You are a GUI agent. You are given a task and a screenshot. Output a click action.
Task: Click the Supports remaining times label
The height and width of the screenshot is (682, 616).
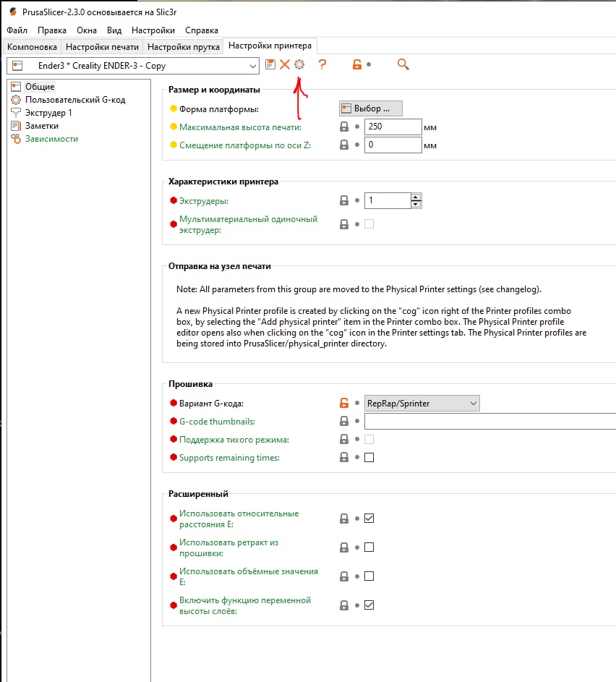229,458
